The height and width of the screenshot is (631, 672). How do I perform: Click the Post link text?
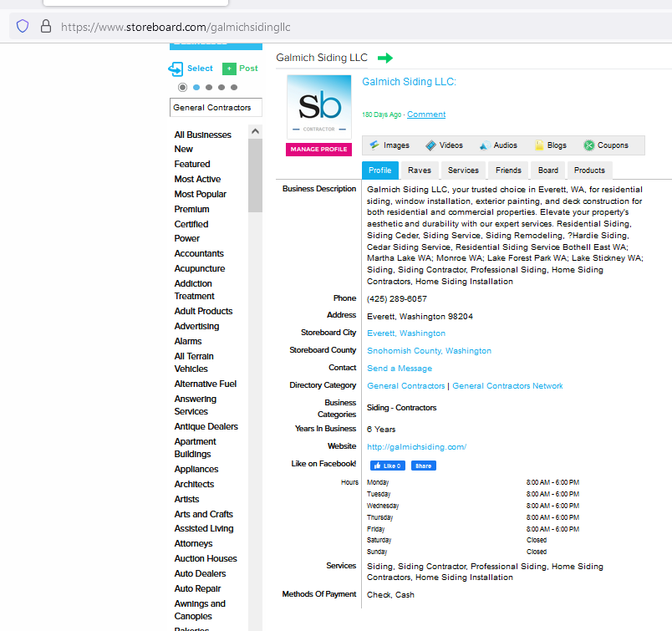click(248, 69)
